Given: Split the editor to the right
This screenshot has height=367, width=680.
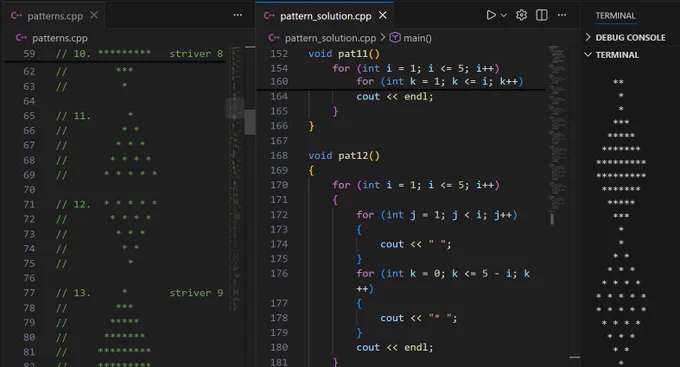Looking at the screenshot, I should [x=542, y=15].
